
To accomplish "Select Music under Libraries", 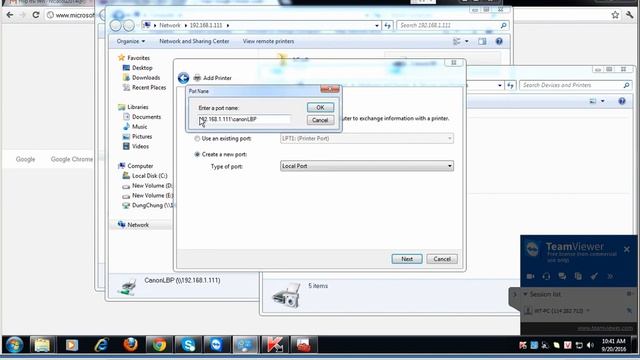I will 135,127.
